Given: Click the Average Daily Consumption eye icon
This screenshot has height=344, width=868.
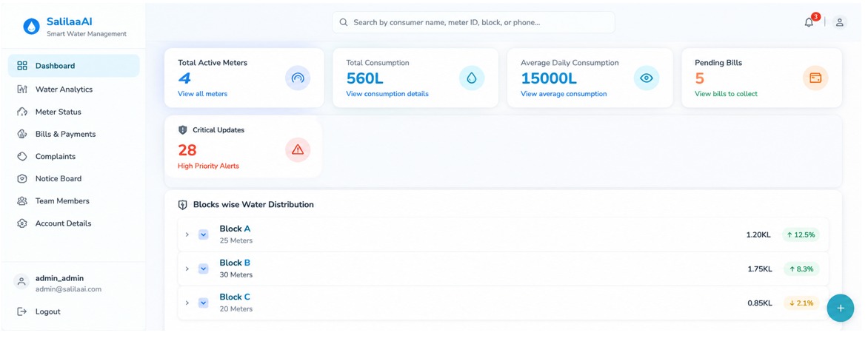Looking at the screenshot, I should click(647, 78).
